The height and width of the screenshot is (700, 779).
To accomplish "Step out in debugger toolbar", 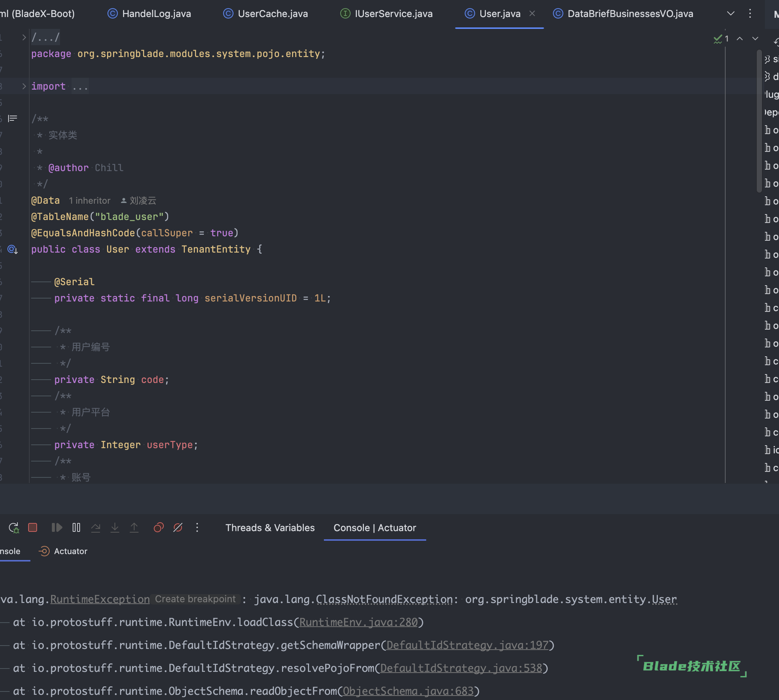I will (134, 527).
